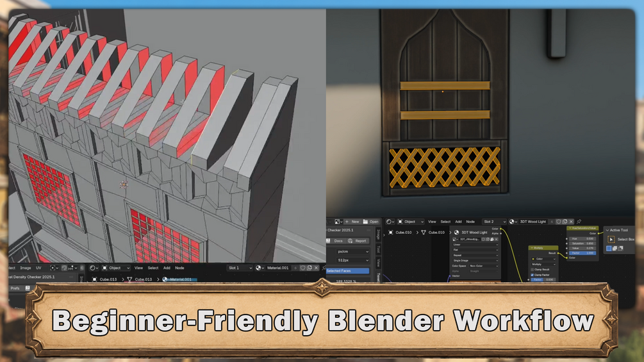Open the Slot 1 dropdown
Screen dimensions: 644x362
pyautogui.click(x=240, y=268)
